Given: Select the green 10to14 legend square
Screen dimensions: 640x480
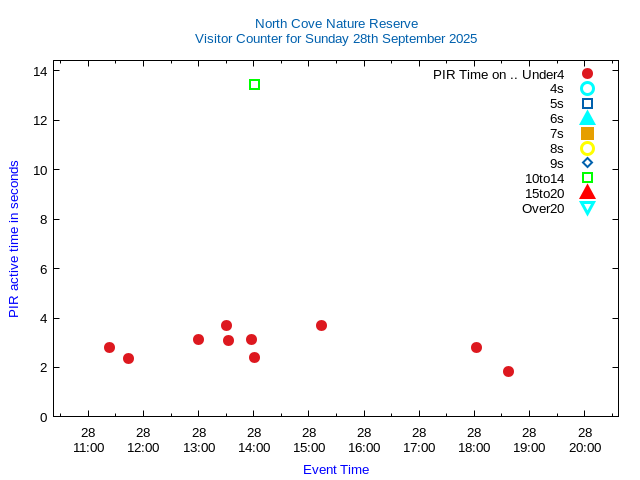Looking at the screenshot, I should (x=587, y=178).
